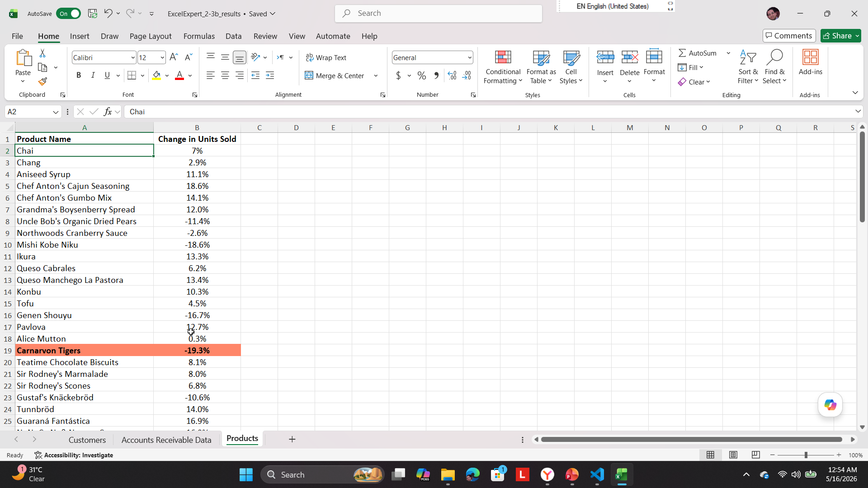Open Sort & Filter menu
This screenshot has height=488, width=868.
tap(748, 67)
